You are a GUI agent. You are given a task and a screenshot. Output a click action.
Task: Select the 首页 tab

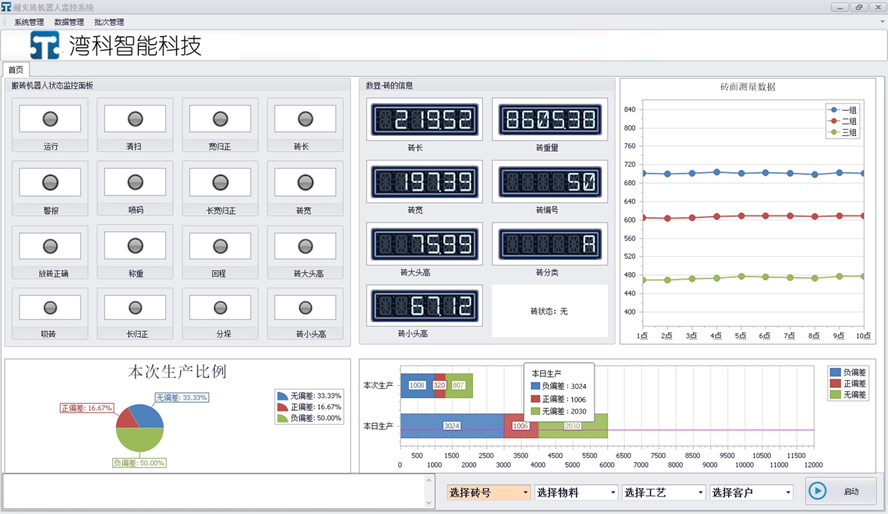[16, 70]
